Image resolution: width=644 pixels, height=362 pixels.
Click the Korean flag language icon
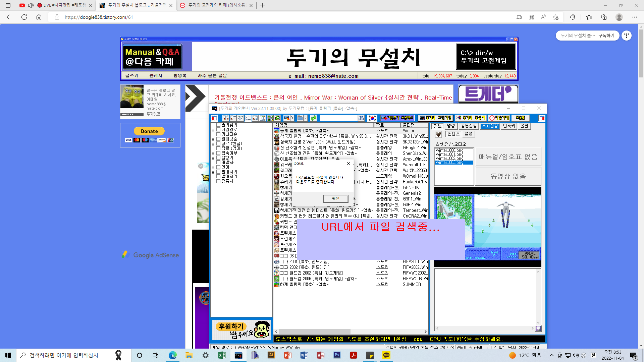372,118
